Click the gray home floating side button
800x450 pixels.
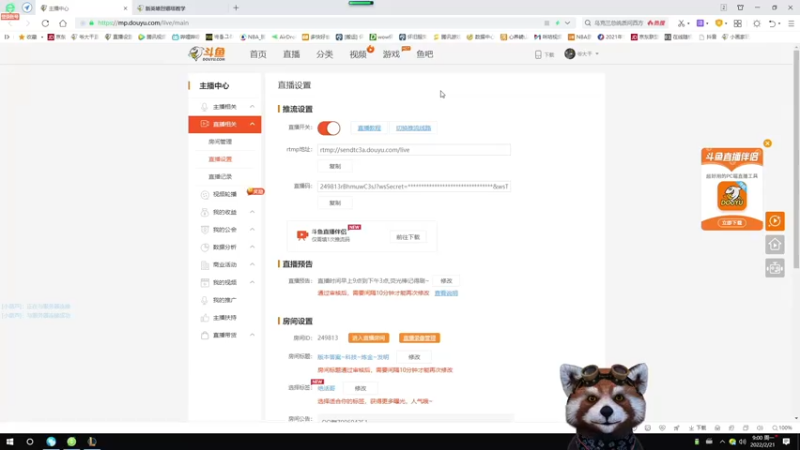[x=774, y=245]
